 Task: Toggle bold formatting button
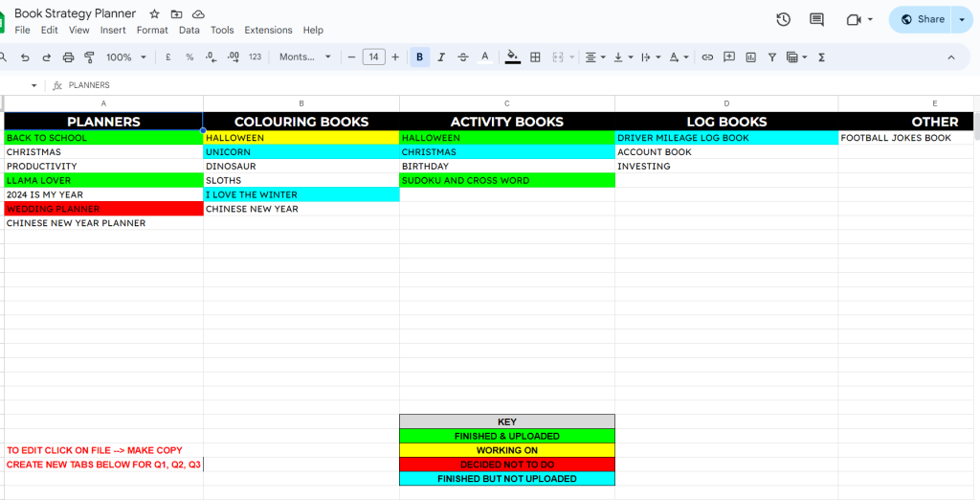[x=419, y=57]
